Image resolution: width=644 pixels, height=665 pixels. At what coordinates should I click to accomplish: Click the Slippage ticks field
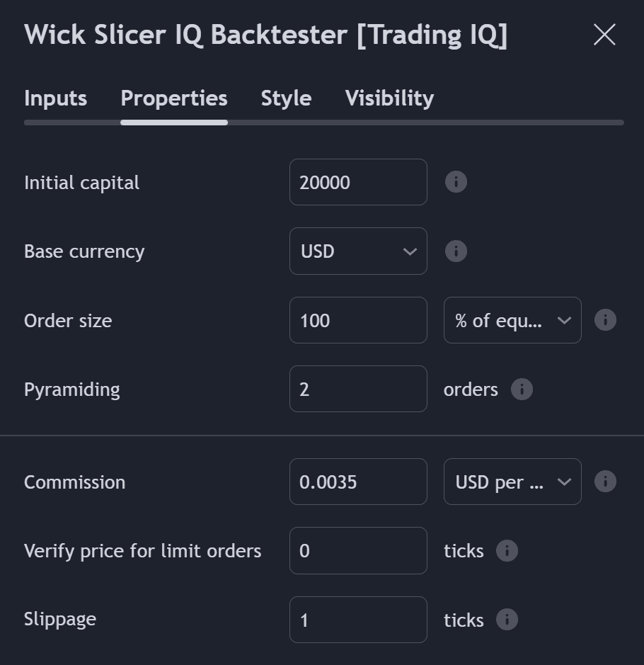tap(358, 619)
